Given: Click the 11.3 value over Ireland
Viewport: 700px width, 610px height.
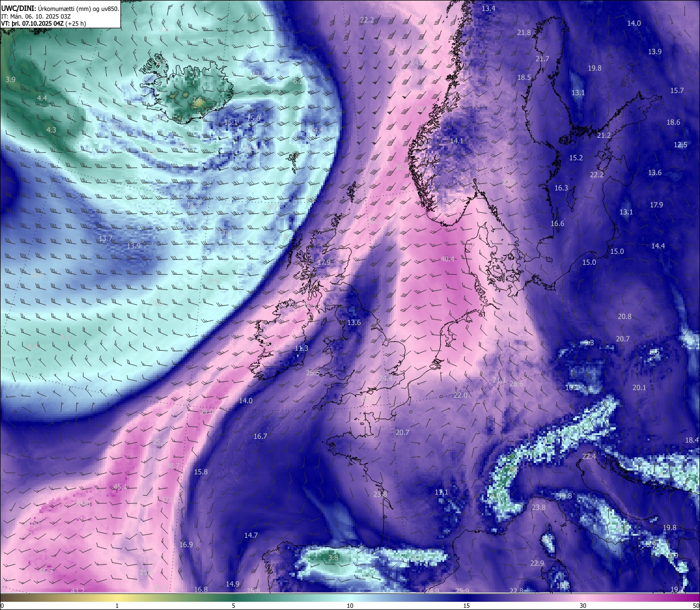Looking at the screenshot, I should pos(301,348).
